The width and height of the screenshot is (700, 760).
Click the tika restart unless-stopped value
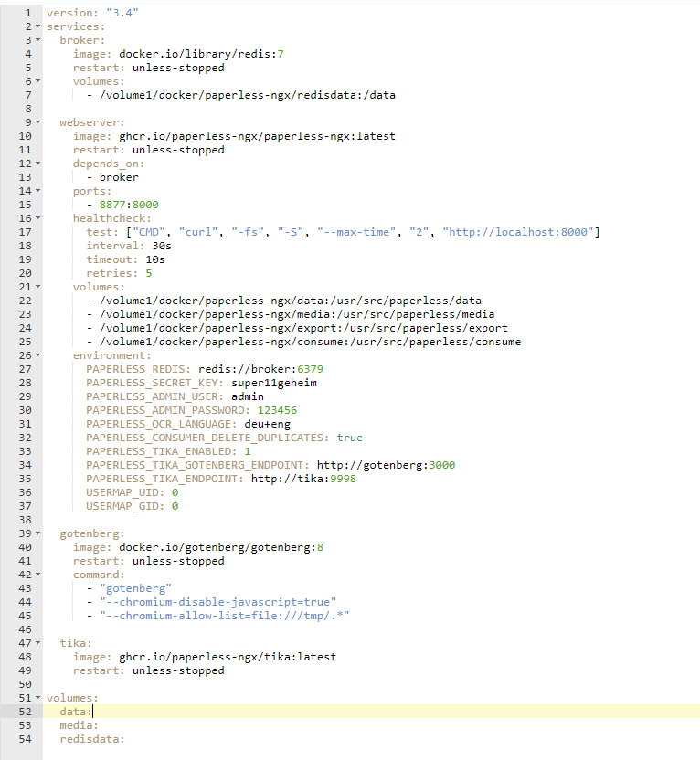(178, 670)
